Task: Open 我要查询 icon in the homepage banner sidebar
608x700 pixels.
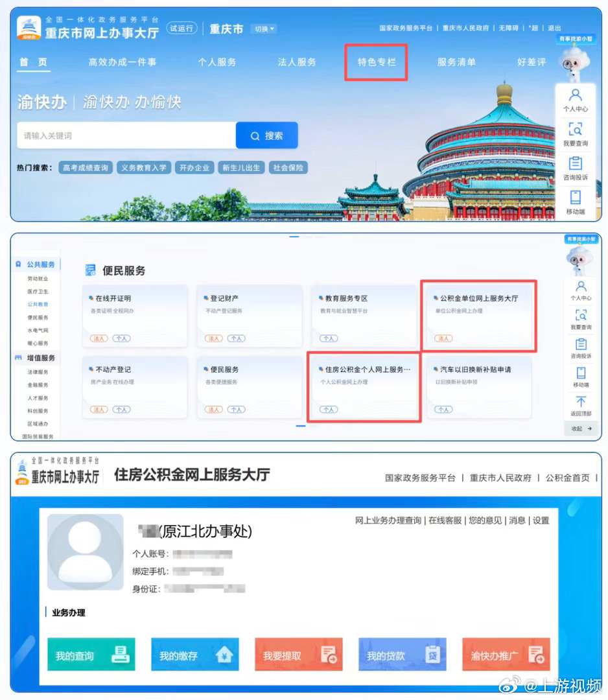Action: (576, 129)
